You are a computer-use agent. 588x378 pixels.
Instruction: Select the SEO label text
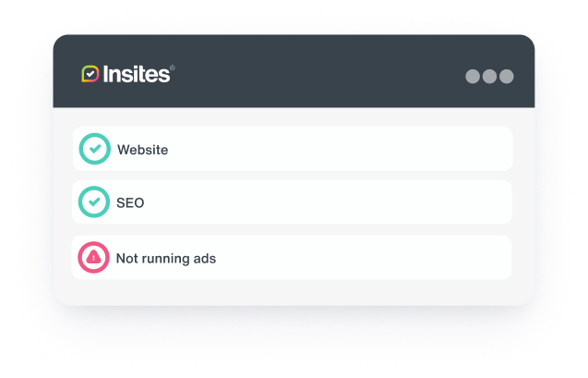coord(130,203)
